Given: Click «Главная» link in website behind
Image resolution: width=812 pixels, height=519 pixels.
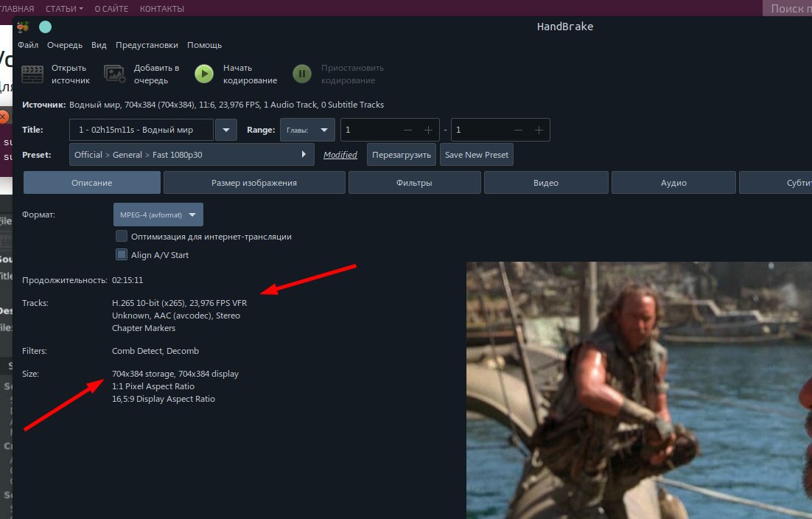Looking at the screenshot, I should [17, 9].
